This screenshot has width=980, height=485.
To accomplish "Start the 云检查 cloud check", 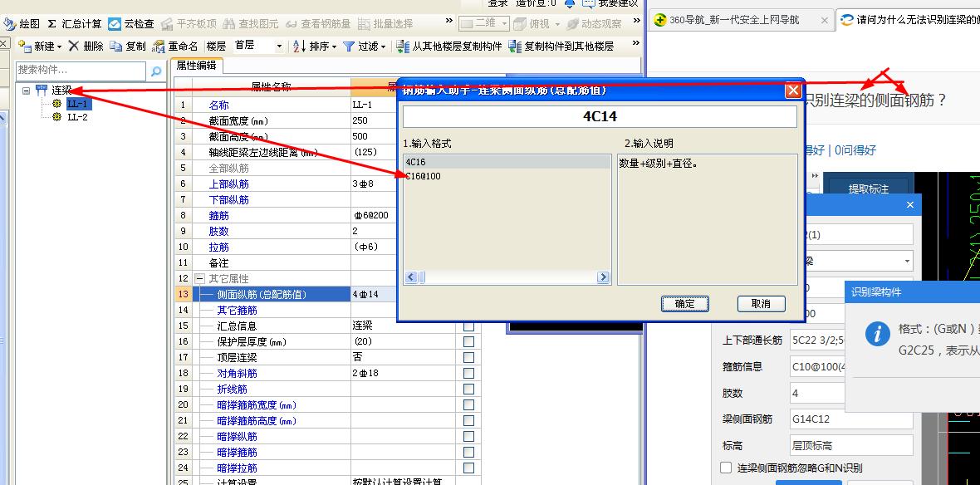I will tap(130, 24).
